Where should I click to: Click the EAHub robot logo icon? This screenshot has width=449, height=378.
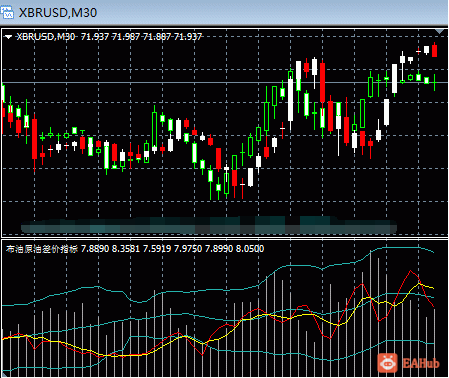(x=388, y=363)
